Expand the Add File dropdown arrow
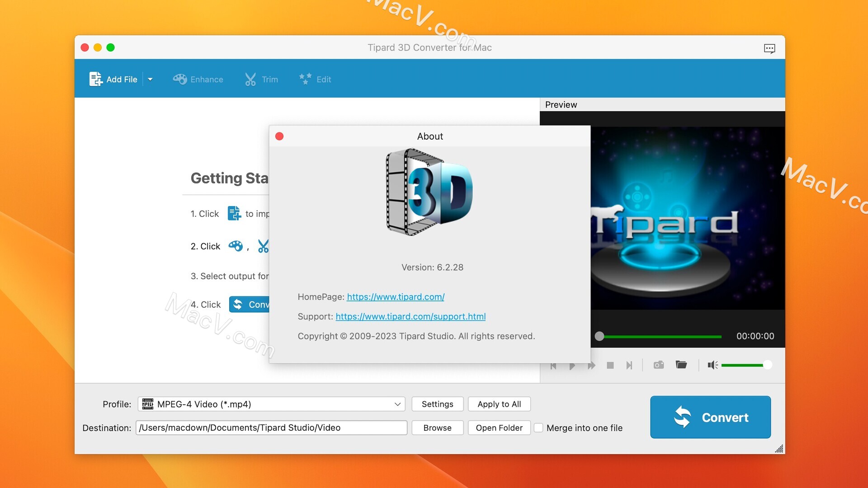The height and width of the screenshot is (488, 868). click(x=150, y=79)
